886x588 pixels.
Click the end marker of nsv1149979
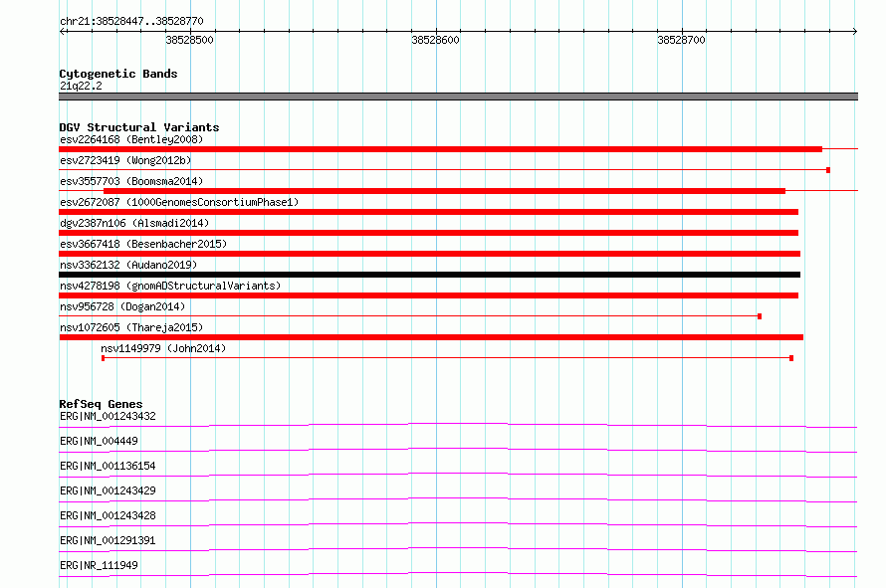791,358
